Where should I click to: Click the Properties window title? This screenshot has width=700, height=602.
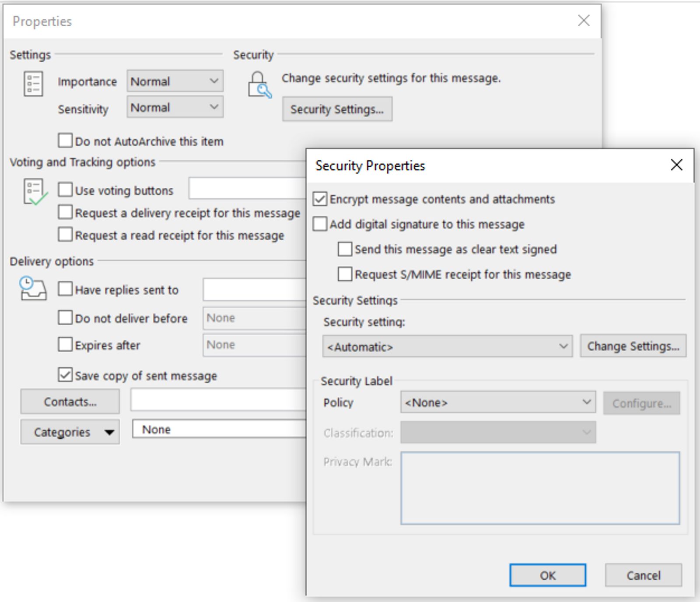[x=42, y=21]
